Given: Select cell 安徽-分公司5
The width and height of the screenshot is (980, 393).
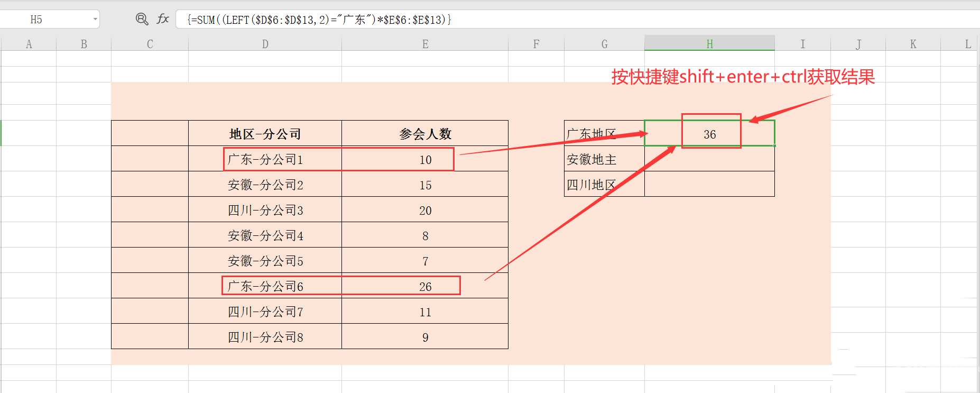Looking at the screenshot, I should [265, 260].
